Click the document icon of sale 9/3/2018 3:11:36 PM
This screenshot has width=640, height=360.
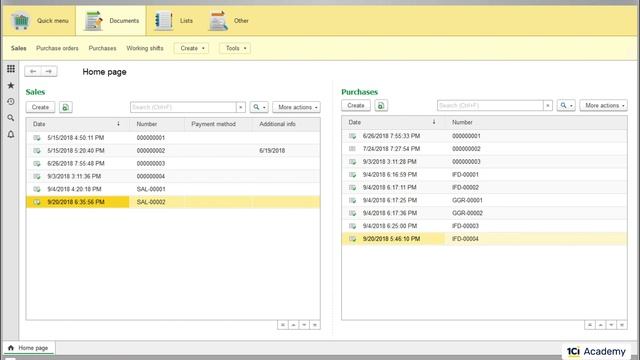(x=37, y=176)
